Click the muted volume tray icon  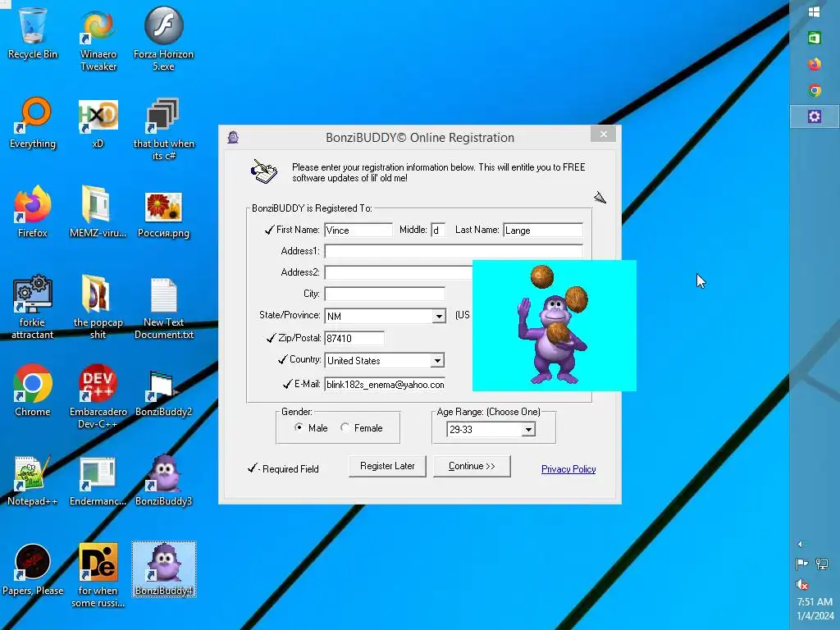(x=802, y=584)
